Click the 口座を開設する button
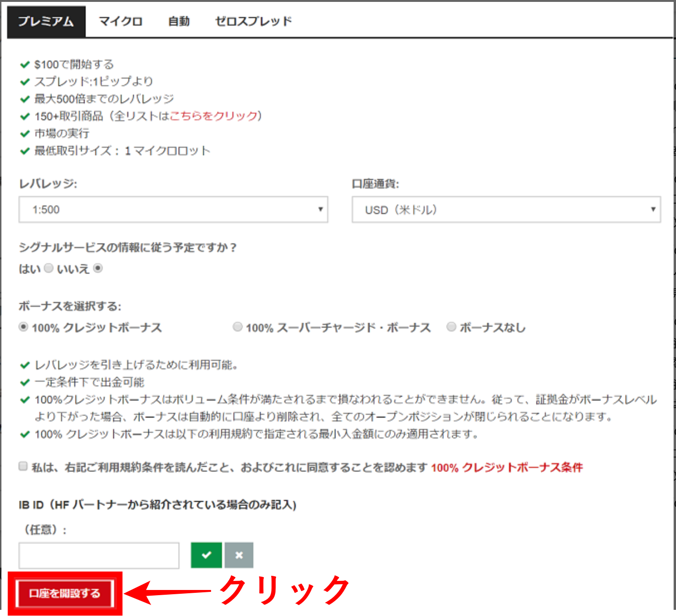The width and height of the screenshot is (676, 616). point(65,593)
